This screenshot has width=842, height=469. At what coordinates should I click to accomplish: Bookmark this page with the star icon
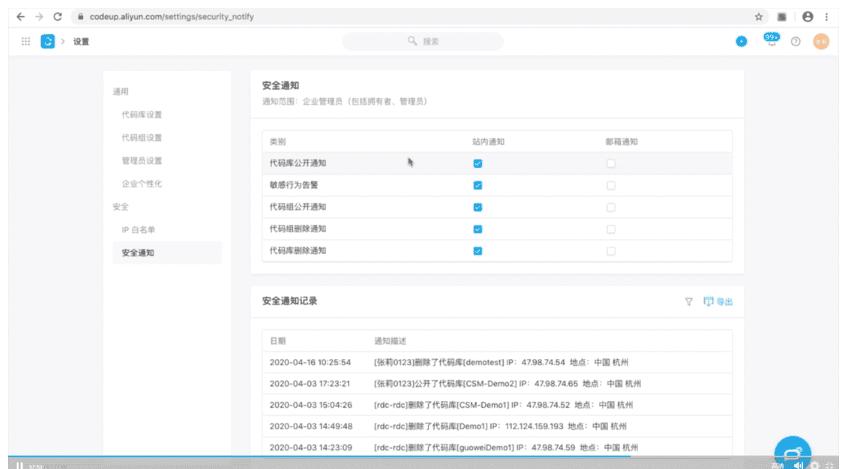tap(758, 17)
